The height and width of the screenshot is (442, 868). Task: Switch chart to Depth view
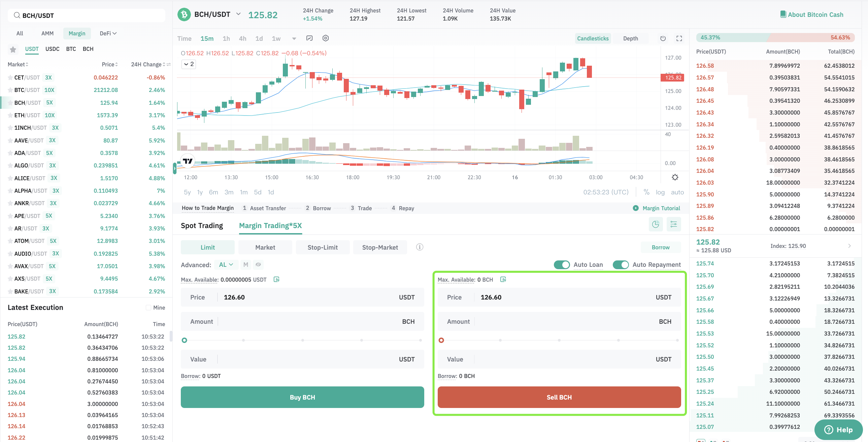coord(630,38)
